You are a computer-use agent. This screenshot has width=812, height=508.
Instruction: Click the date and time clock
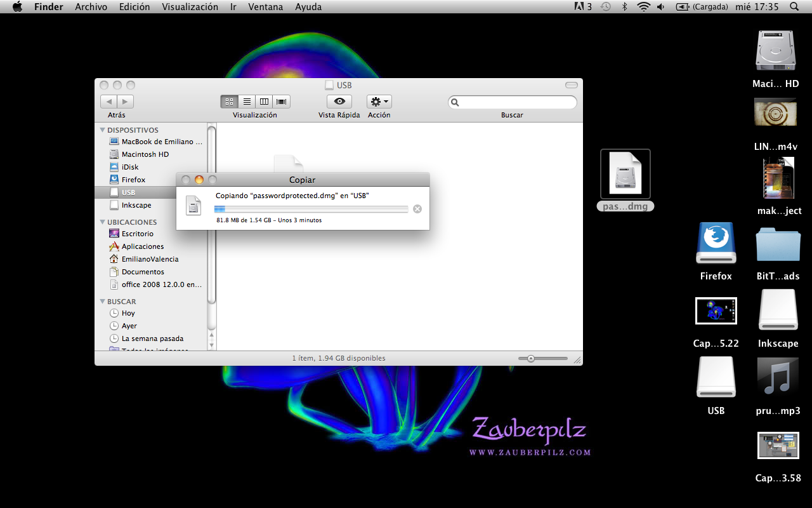[x=757, y=7]
